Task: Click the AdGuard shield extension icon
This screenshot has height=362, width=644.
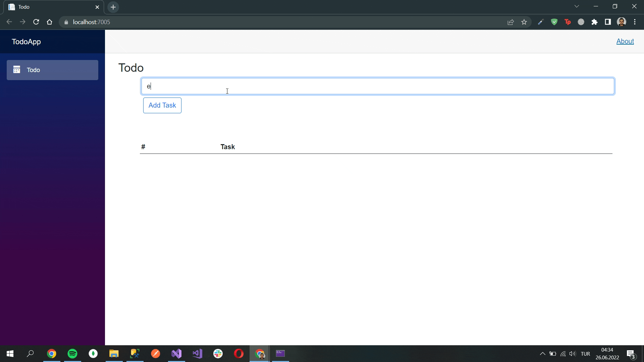Action: click(554, 22)
